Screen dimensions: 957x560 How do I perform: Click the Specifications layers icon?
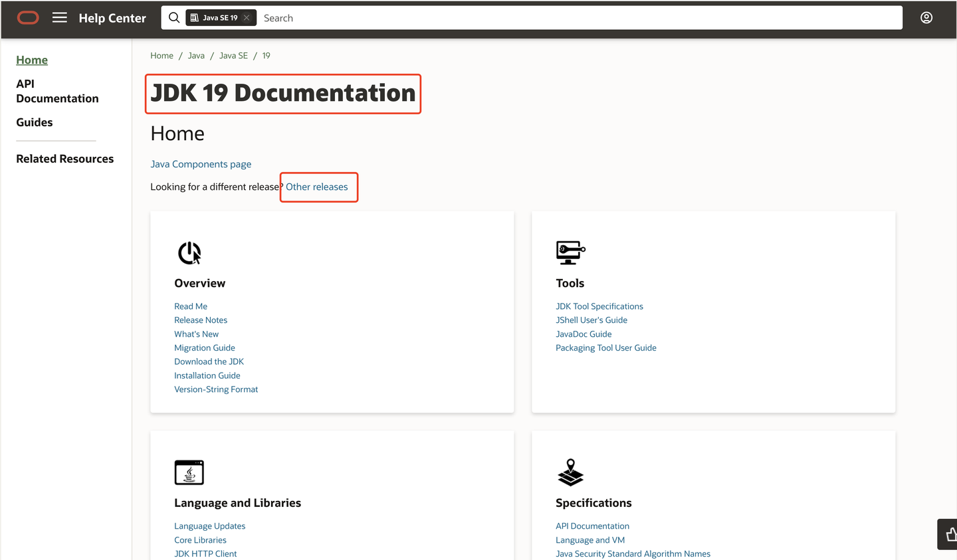570,472
